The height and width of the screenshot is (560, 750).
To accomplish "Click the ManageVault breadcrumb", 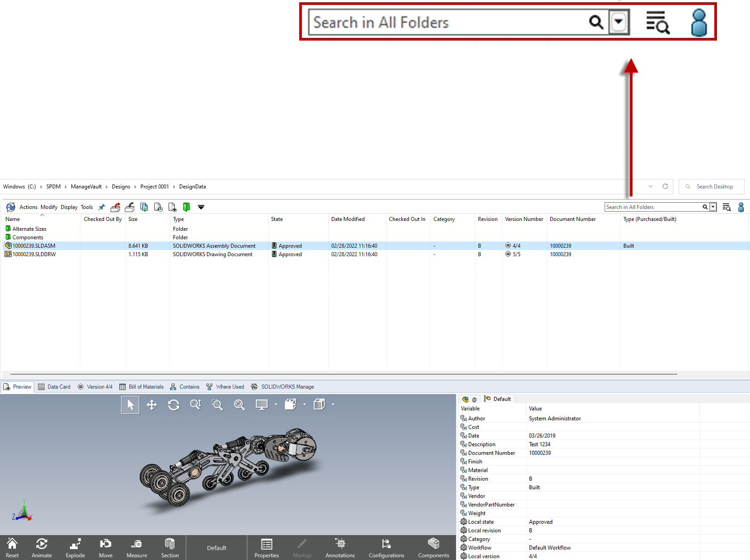I will 86,187.
